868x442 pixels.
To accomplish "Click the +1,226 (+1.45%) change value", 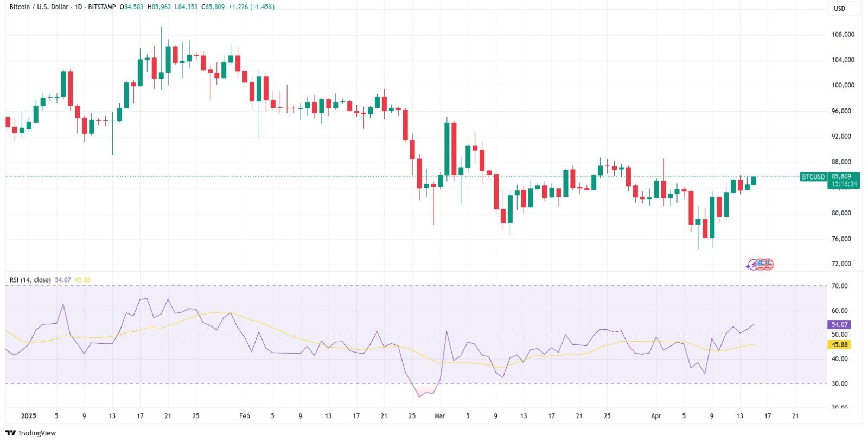I will point(251,7).
